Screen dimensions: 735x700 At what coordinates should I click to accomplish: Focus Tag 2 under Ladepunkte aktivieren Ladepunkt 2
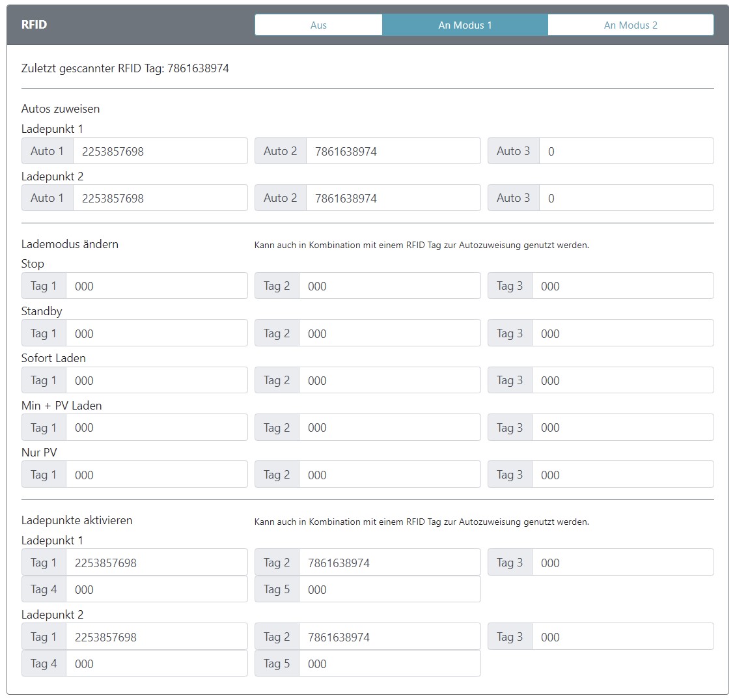389,637
